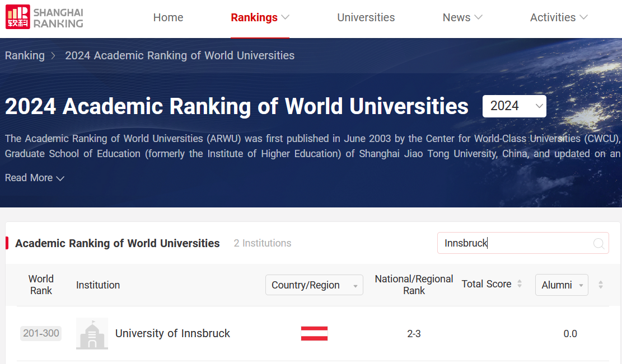This screenshot has height=364, width=622.
Task: Open the Alumni indicator dropdown
Action: click(x=562, y=285)
